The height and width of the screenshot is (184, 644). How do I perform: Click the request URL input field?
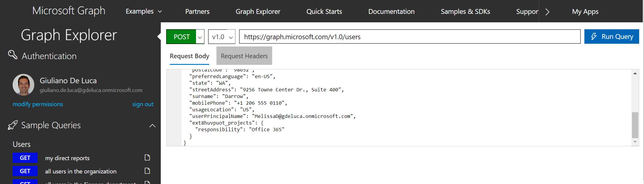410,36
